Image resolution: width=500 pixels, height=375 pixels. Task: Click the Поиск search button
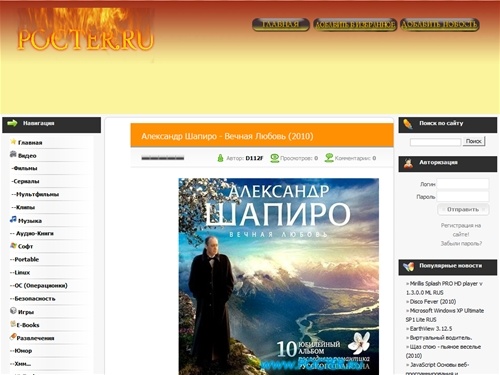point(474,141)
